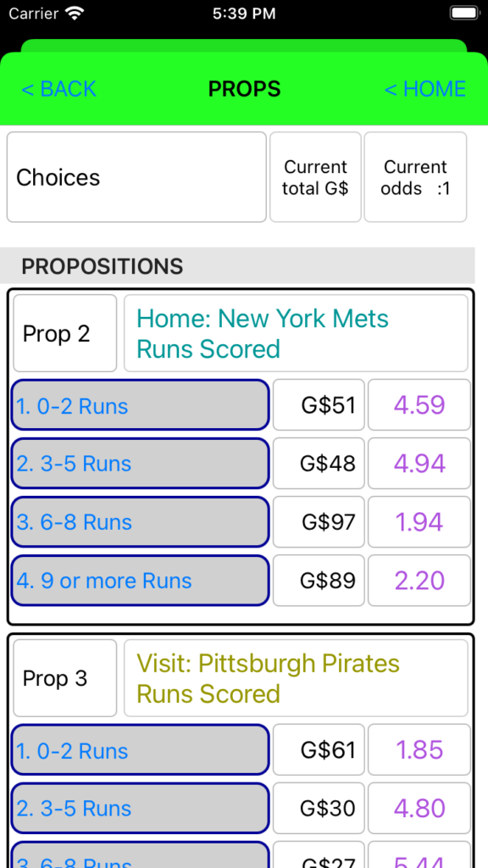Viewport: 488px width, 868px height.
Task: Tap the 1.94 odds for 6-8 Runs
Action: click(x=419, y=522)
